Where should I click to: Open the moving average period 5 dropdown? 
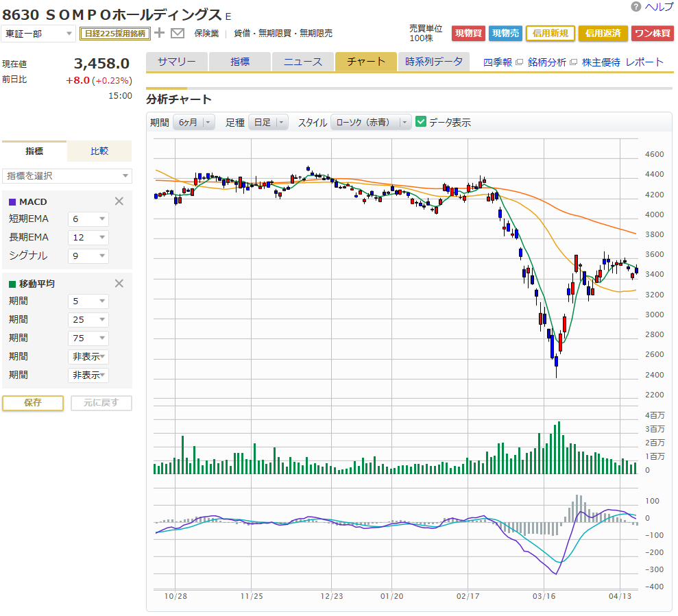click(x=88, y=301)
